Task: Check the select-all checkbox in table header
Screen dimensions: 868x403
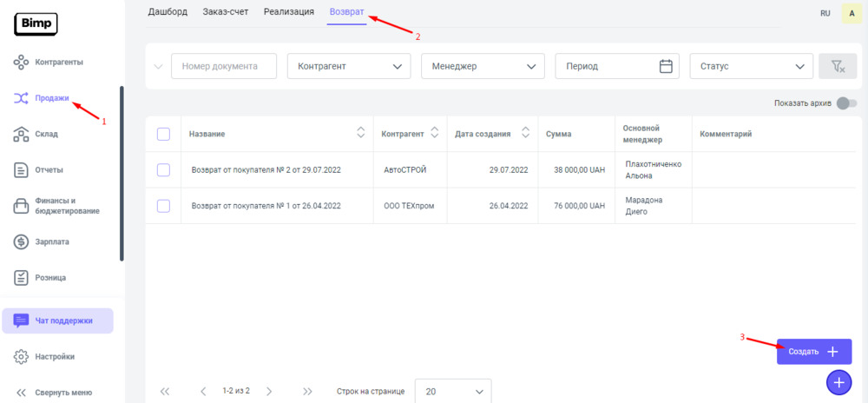Action: [163, 134]
